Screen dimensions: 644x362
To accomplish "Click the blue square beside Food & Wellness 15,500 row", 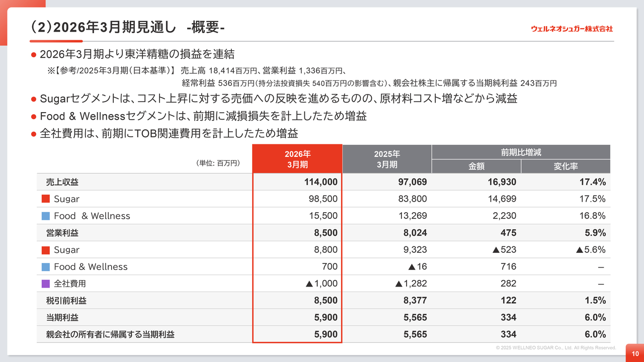I will click(x=45, y=216).
